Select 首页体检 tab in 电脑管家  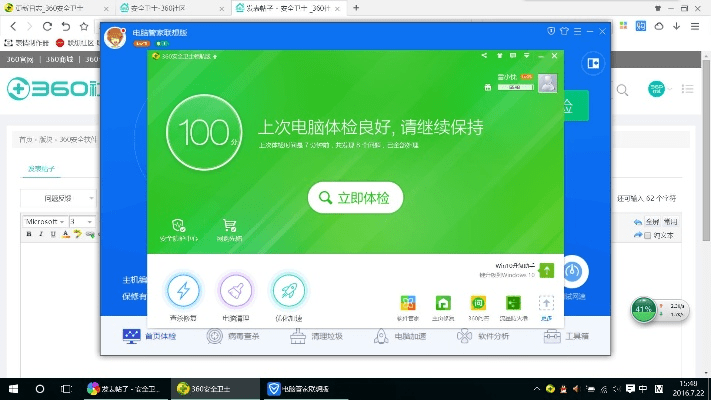coord(150,336)
